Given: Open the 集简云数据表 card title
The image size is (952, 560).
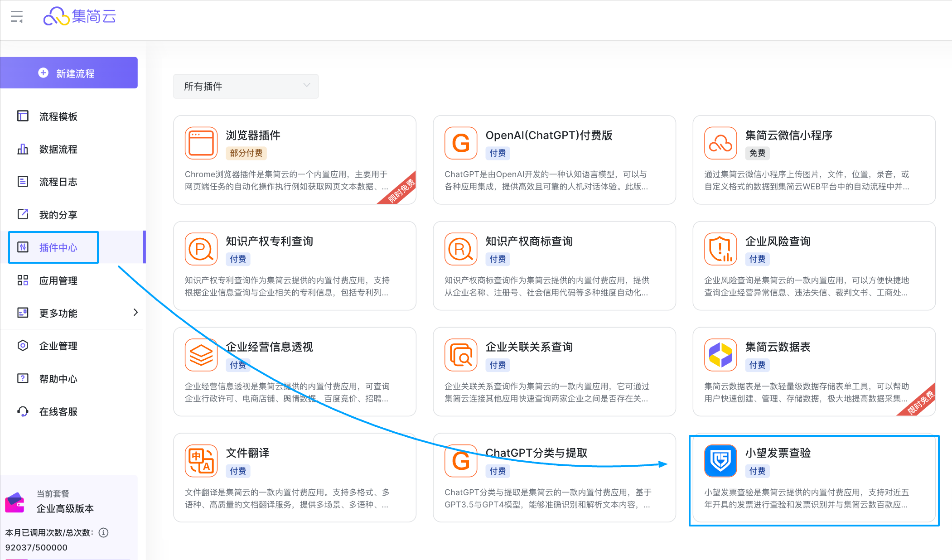Looking at the screenshot, I should (x=778, y=347).
